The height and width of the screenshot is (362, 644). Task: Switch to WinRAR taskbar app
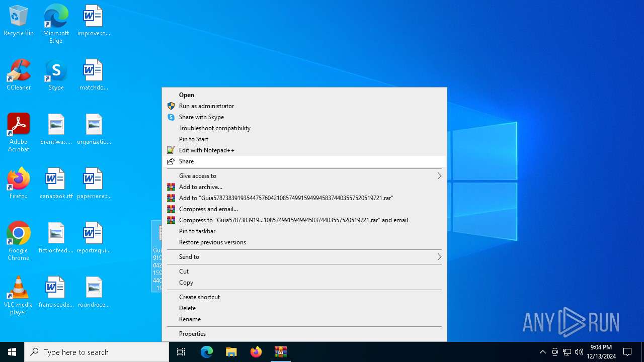pos(281,352)
